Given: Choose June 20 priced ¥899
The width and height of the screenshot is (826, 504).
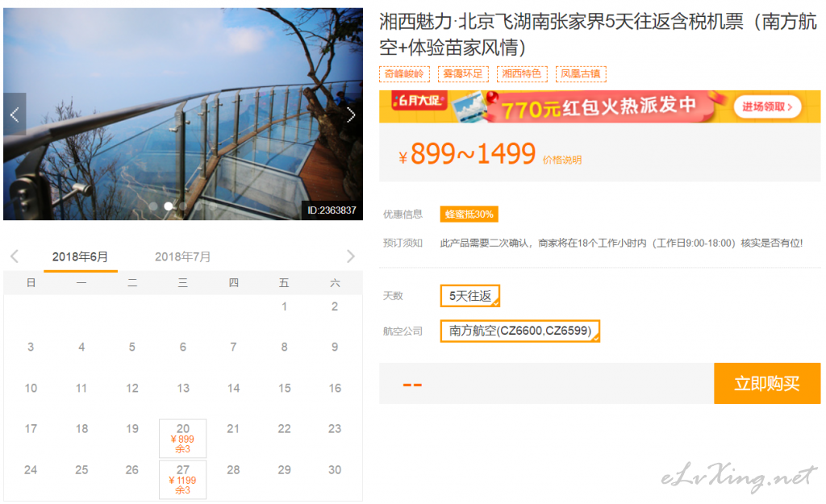Looking at the screenshot, I should 183,438.
